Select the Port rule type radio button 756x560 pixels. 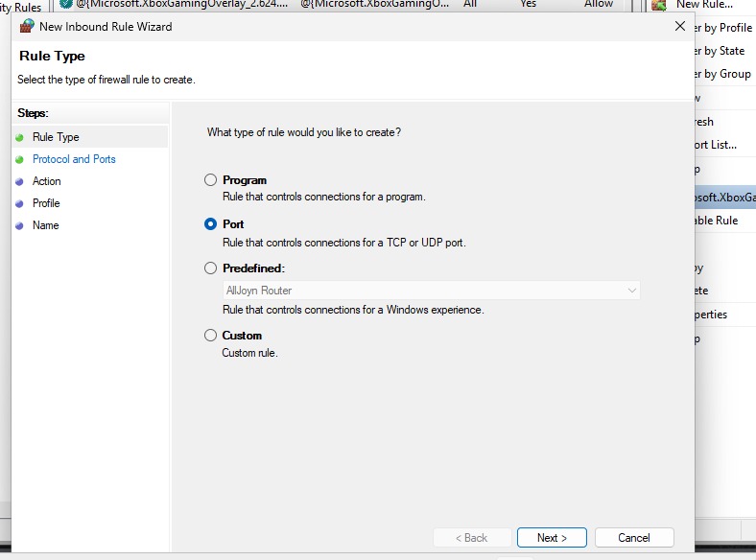tap(210, 224)
